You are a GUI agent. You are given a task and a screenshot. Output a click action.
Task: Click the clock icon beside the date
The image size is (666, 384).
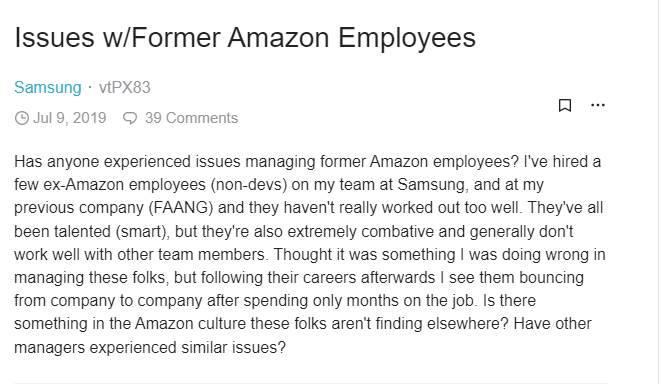(22, 118)
